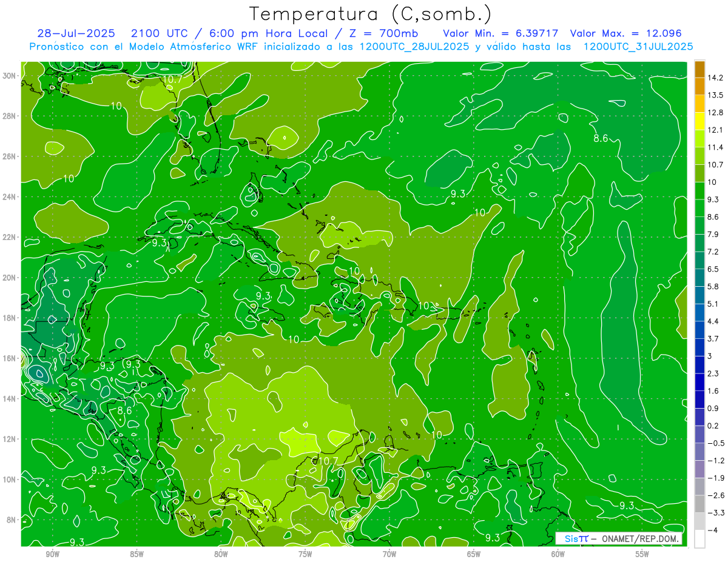This screenshot has height=562, width=728.
Task: Click the '-2.6' colorbar label
Action: 716,495
